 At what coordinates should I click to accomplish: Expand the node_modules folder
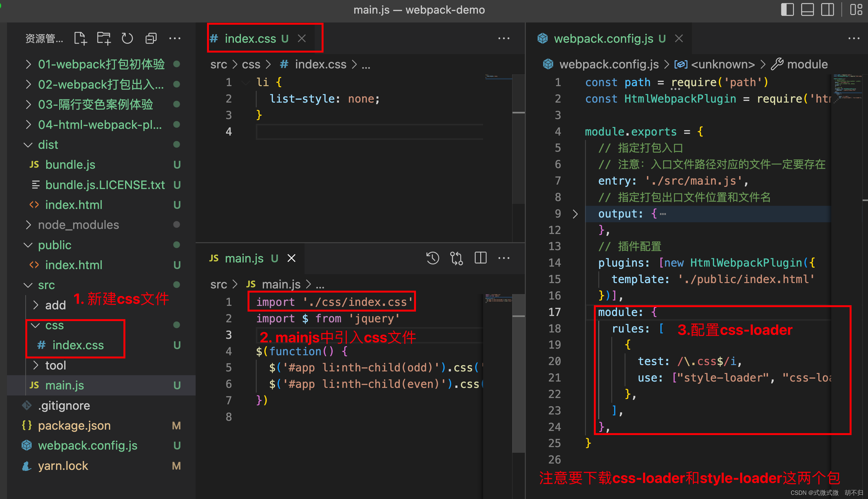pos(78,225)
